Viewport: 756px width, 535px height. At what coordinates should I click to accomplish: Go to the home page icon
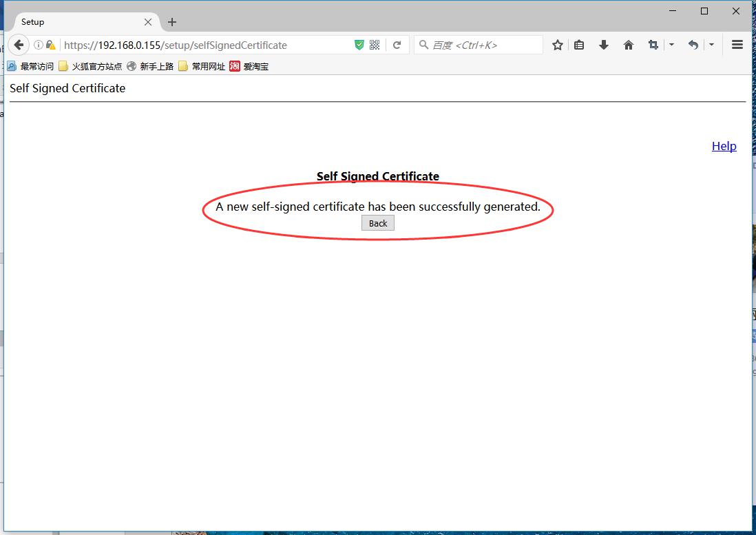(628, 45)
